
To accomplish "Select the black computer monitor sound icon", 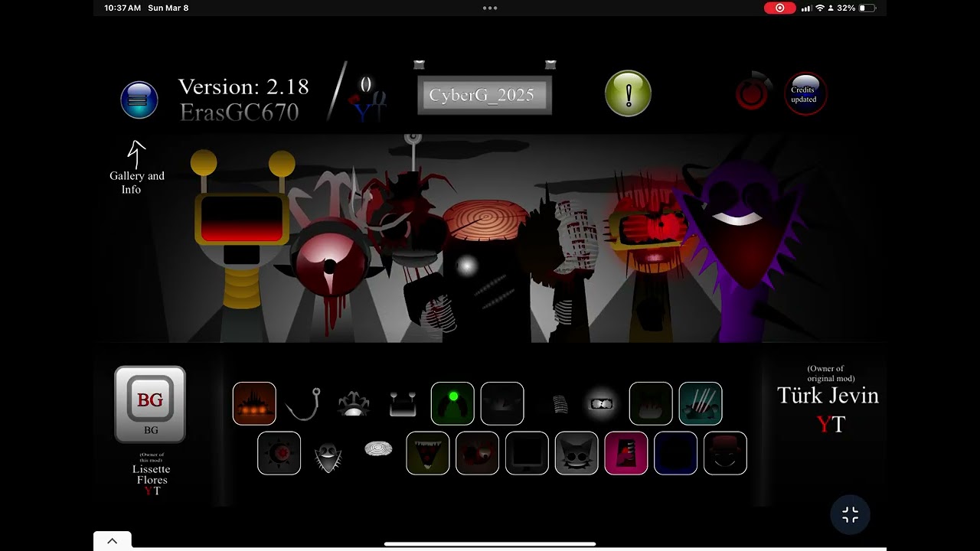I will point(527,453).
